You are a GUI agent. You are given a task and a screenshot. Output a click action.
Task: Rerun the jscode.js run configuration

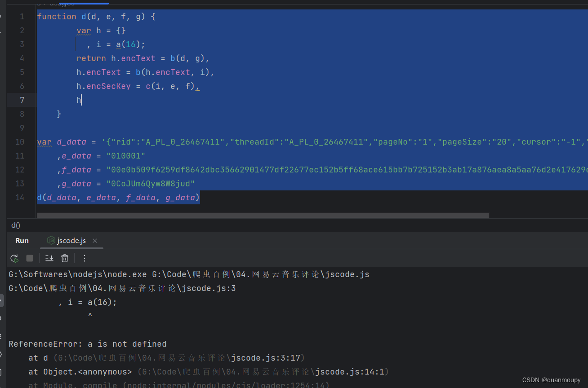click(14, 258)
